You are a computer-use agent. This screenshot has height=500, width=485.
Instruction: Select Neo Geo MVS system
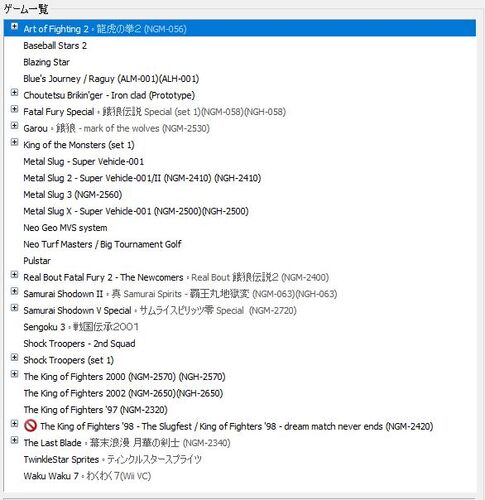click(x=65, y=228)
